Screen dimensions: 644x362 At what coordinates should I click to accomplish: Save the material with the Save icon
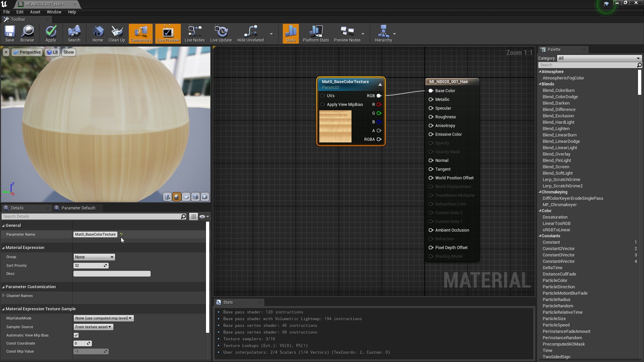pos(10,34)
